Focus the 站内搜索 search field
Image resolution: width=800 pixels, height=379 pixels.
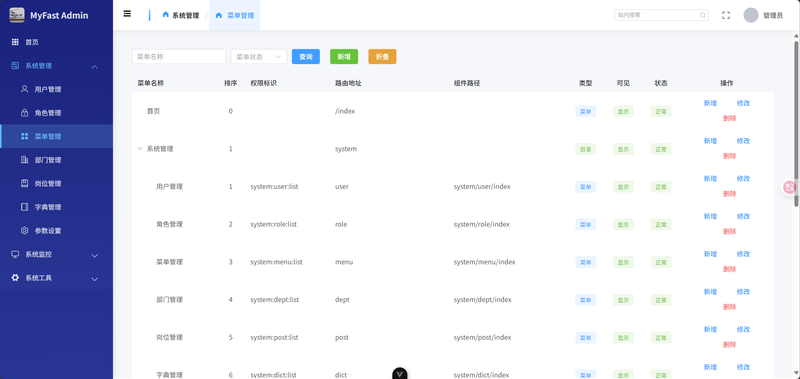661,15
